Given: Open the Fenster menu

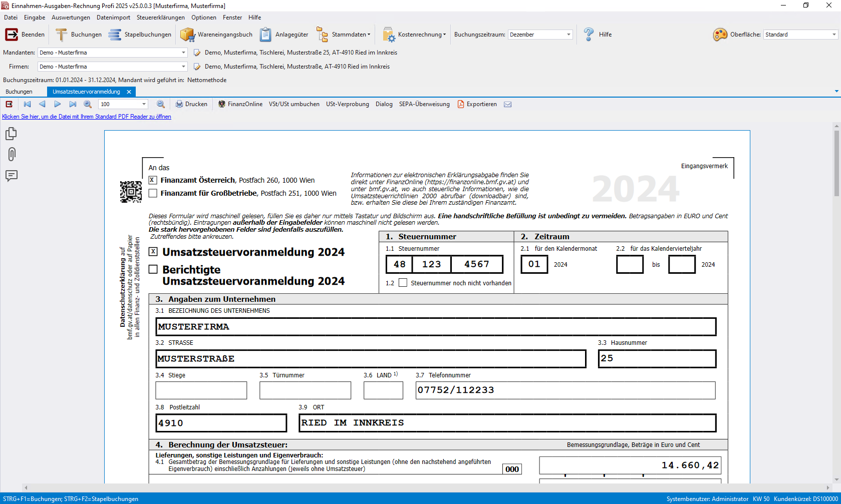Looking at the screenshot, I should pos(232,18).
